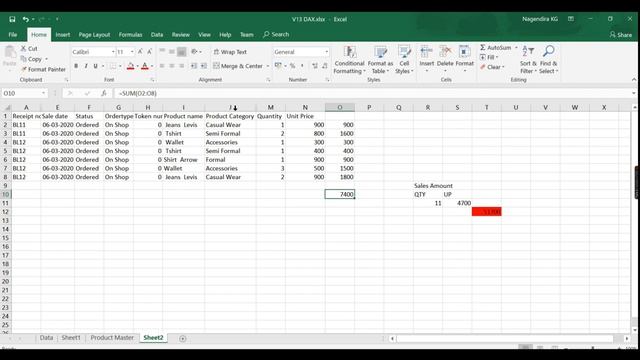The image size is (640, 360).
Task: Click the red font color button
Action: [144, 66]
